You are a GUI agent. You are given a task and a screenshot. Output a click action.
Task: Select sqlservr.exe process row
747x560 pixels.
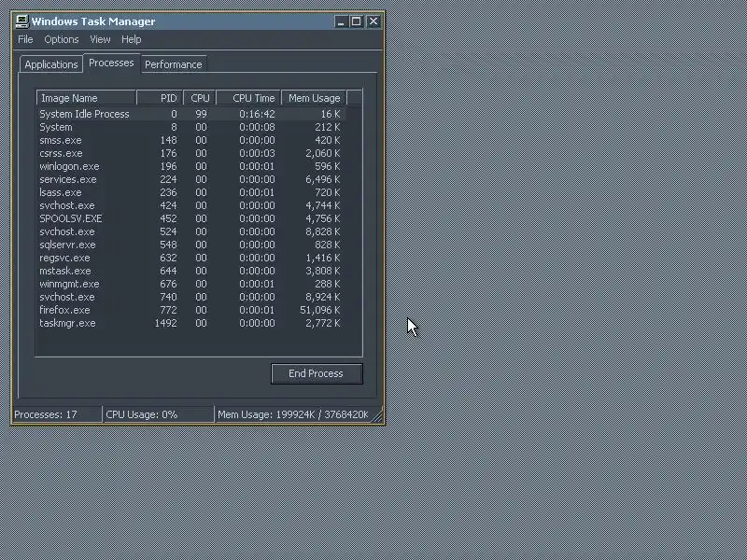191,245
